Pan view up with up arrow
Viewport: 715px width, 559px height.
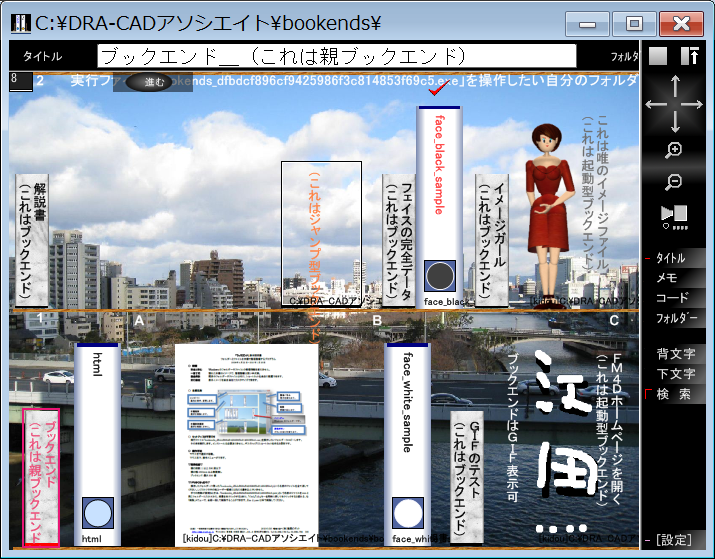pos(675,85)
